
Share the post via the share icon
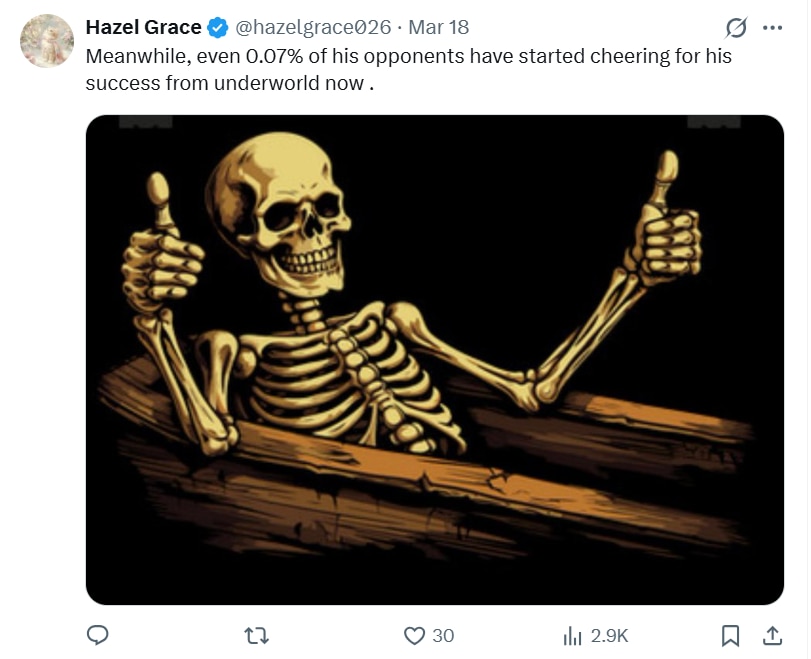coord(773,635)
